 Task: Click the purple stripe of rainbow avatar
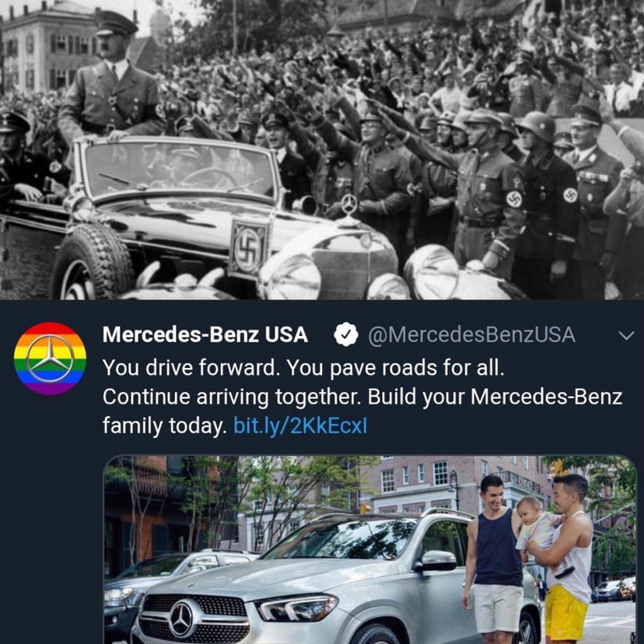(x=50, y=387)
